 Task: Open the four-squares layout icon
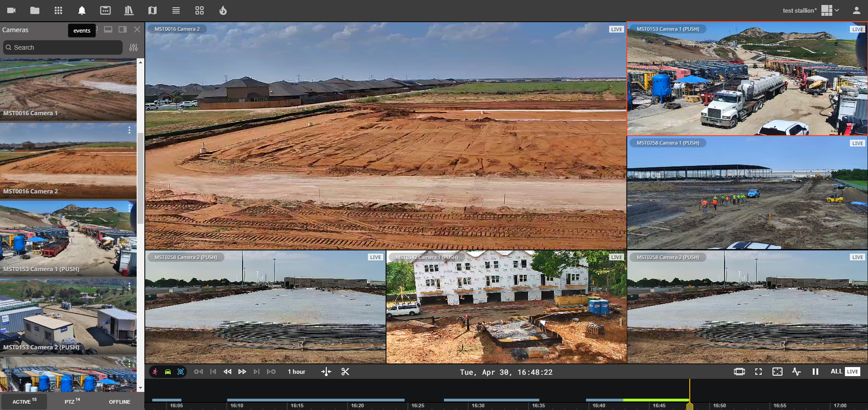[200, 10]
